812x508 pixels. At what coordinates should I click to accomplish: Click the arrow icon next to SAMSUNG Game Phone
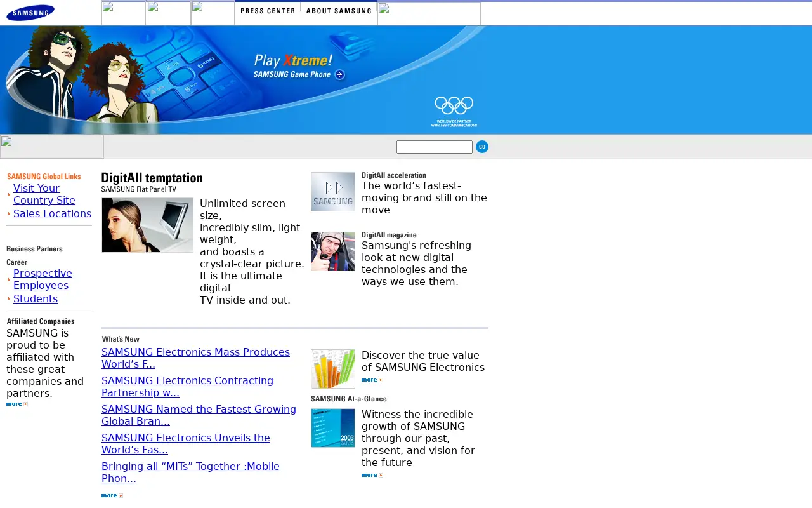pyautogui.click(x=339, y=75)
